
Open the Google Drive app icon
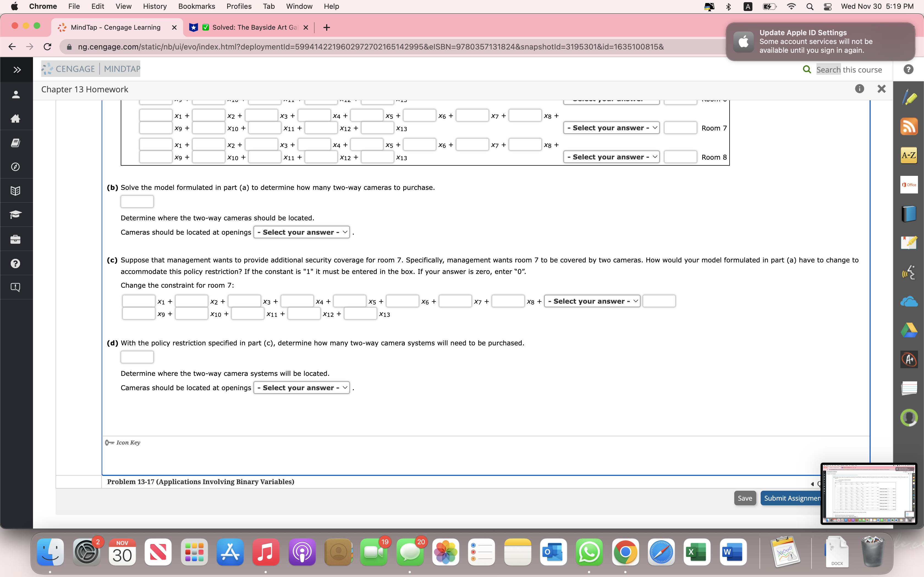coord(909,330)
